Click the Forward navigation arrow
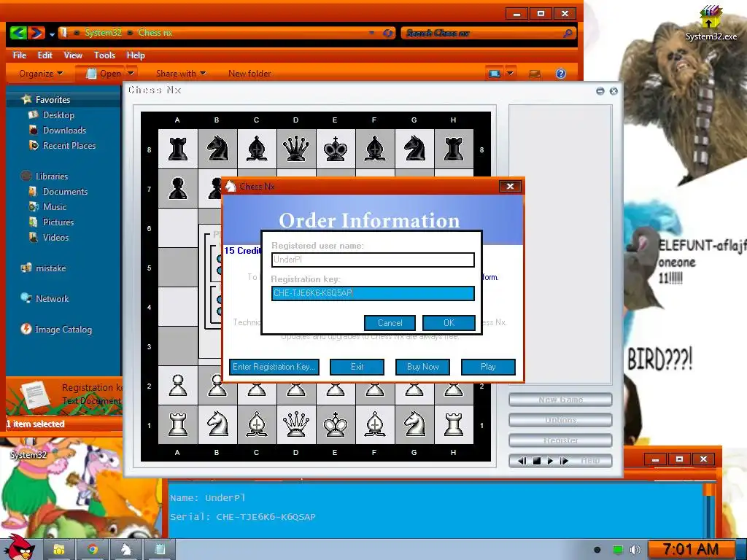 [x=36, y=33]
